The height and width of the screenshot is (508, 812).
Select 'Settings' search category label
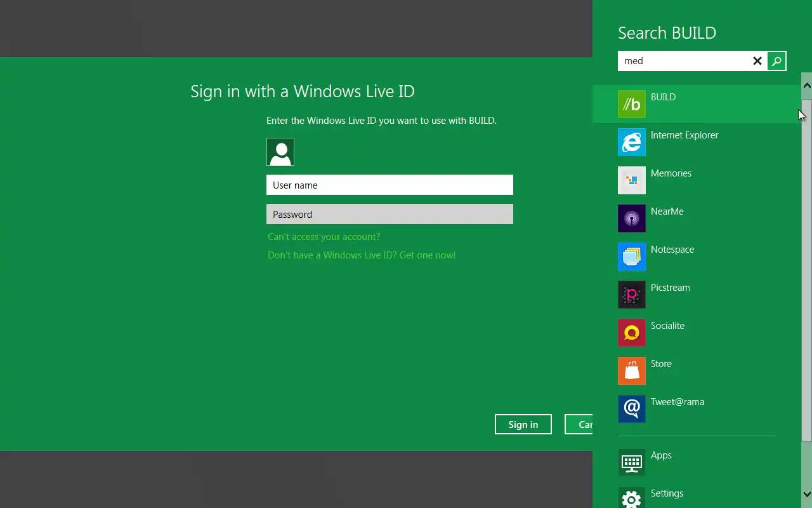(x=667, y=493)
